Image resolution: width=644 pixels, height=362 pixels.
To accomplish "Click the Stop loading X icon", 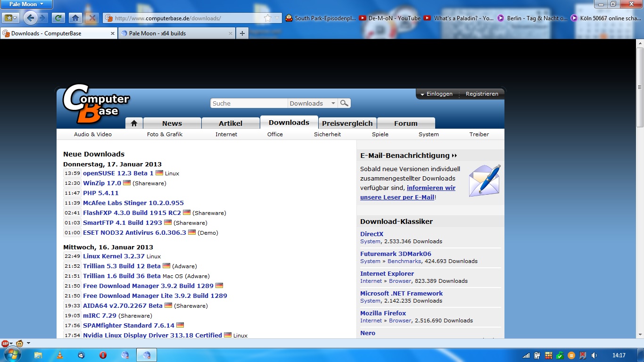I will 92,18.
